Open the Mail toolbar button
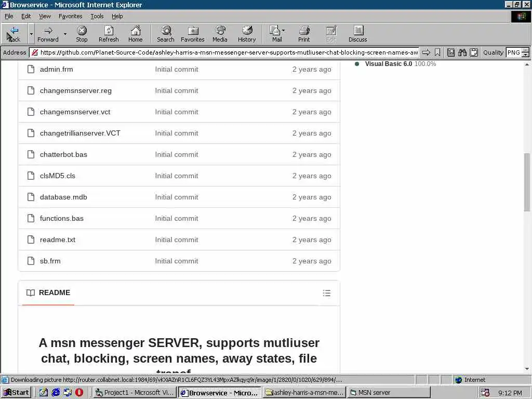 (x=277, y=34)
